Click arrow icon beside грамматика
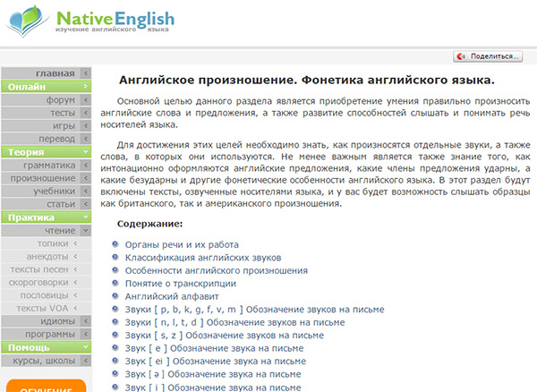537x392 pixels. 85,166
